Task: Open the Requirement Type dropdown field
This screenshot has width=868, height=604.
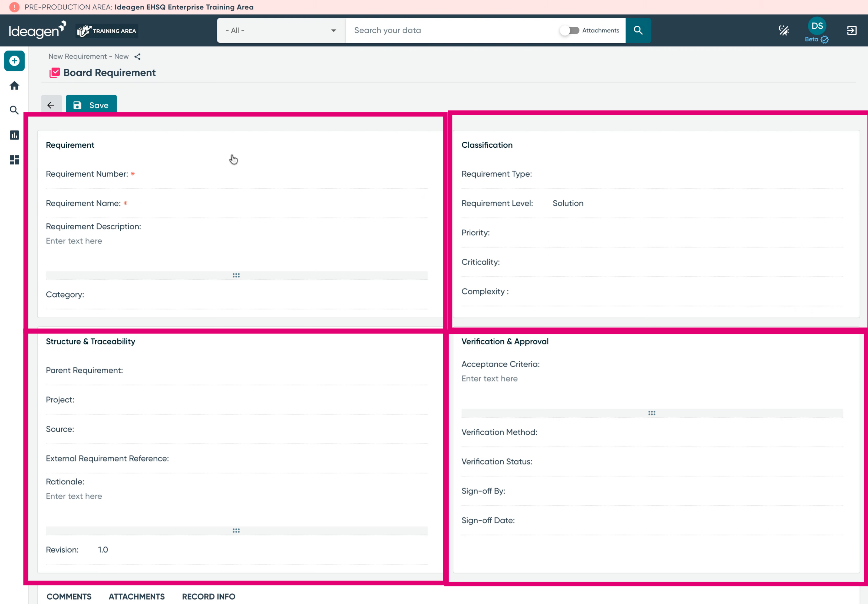Action: point(652,174)
